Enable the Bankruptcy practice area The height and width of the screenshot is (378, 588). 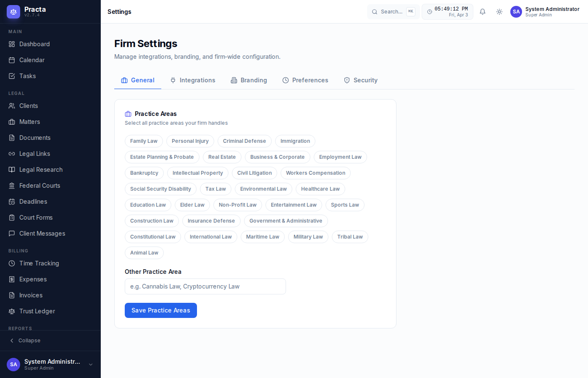point(144,173)
